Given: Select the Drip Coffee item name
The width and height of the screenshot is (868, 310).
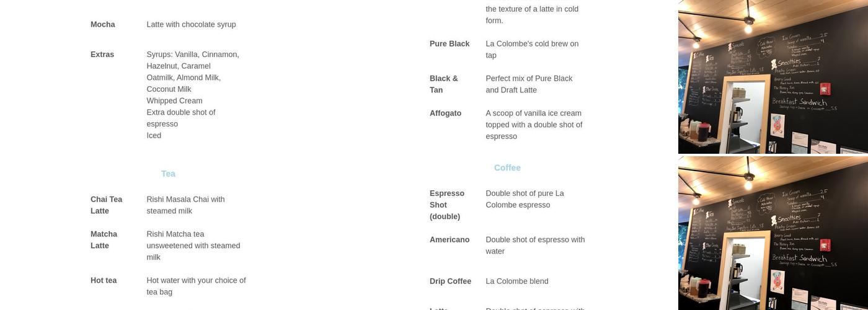Looking at the screenshot, I should pos(450,281).
